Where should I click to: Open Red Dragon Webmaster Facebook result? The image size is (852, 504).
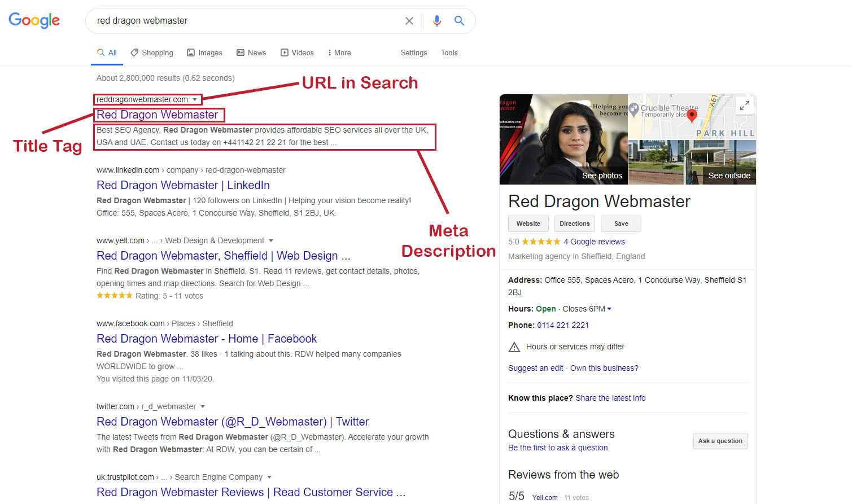point(207,339)
